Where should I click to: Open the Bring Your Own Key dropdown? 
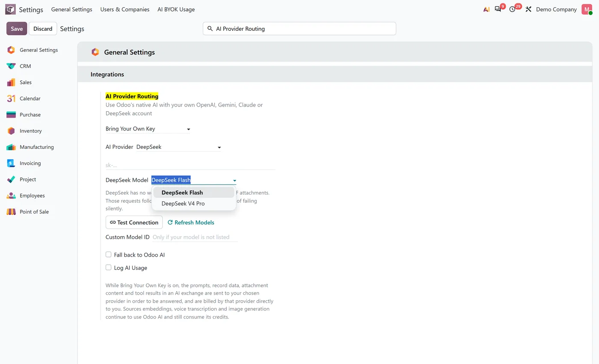click(148, 129)
